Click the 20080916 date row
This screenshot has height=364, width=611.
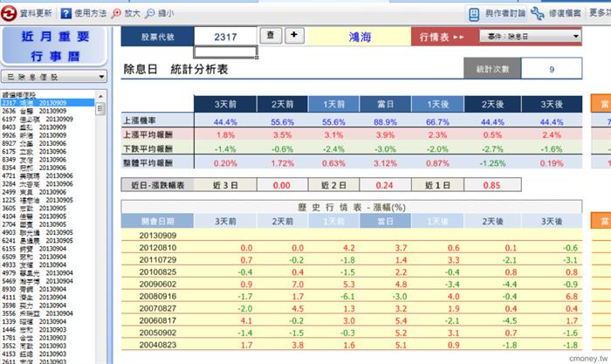click(352, 296)
